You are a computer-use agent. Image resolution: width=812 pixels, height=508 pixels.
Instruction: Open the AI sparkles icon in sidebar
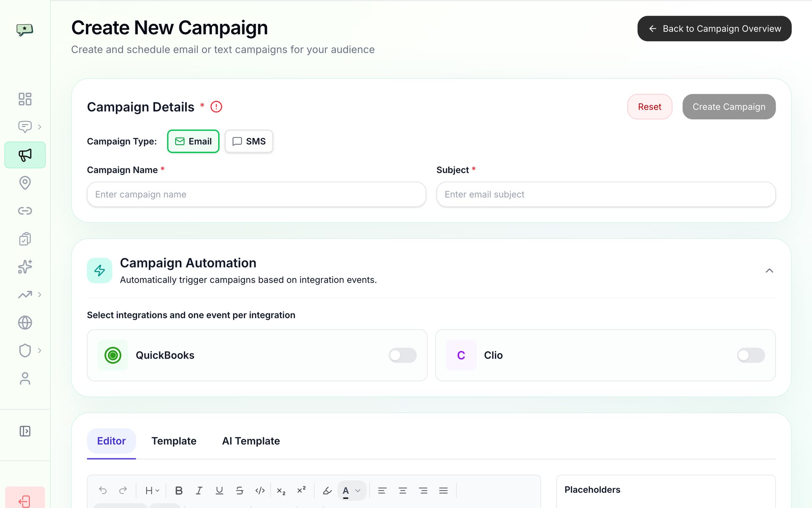[x=25, y=267]
